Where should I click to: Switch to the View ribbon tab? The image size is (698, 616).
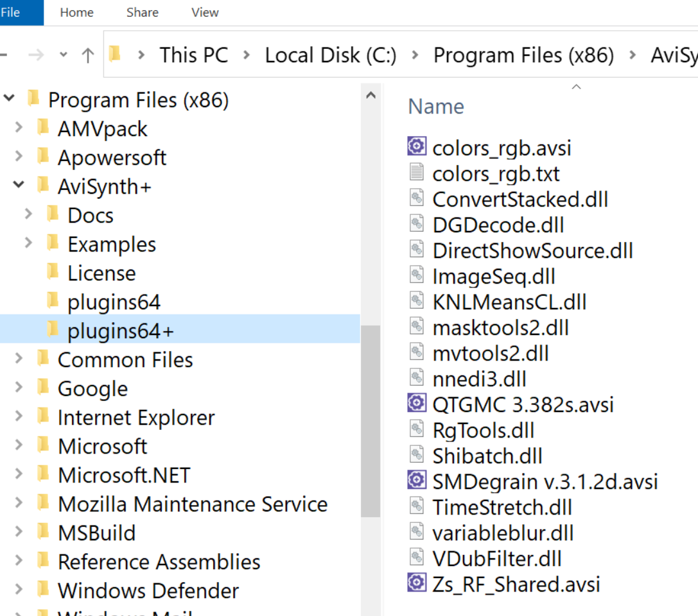click(x=205, y=12)
